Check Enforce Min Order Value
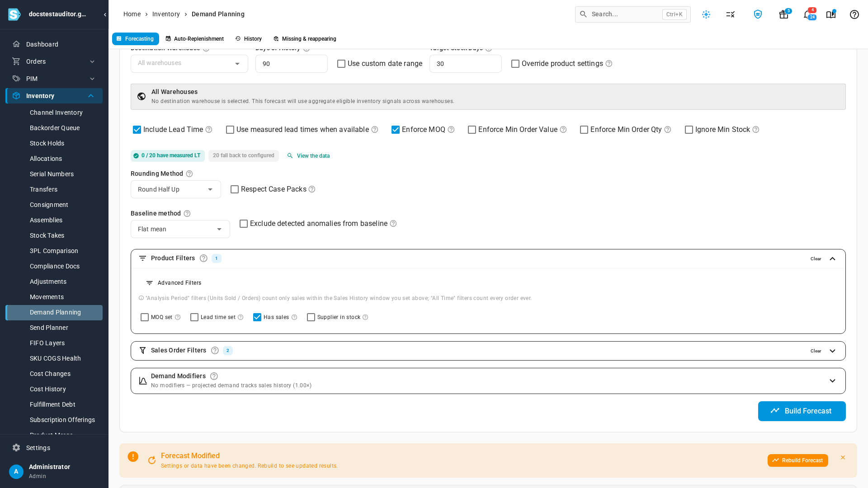868x488 pixels. click(472, 130)
